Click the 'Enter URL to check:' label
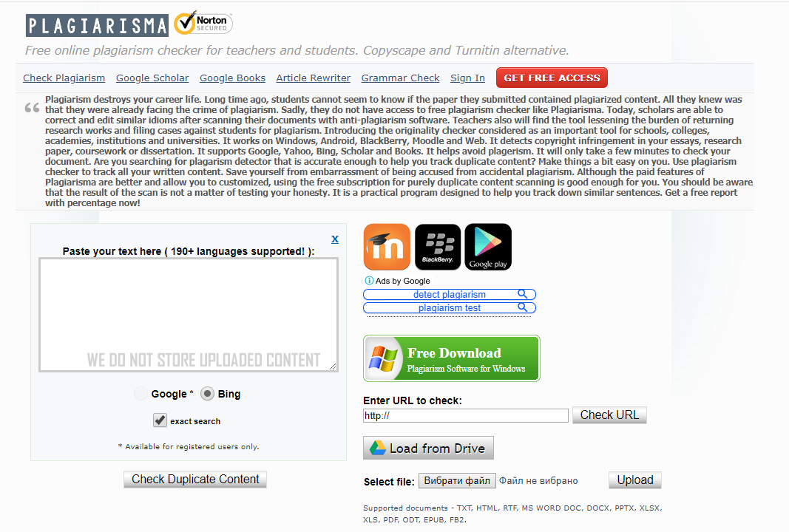 (413, 400)
